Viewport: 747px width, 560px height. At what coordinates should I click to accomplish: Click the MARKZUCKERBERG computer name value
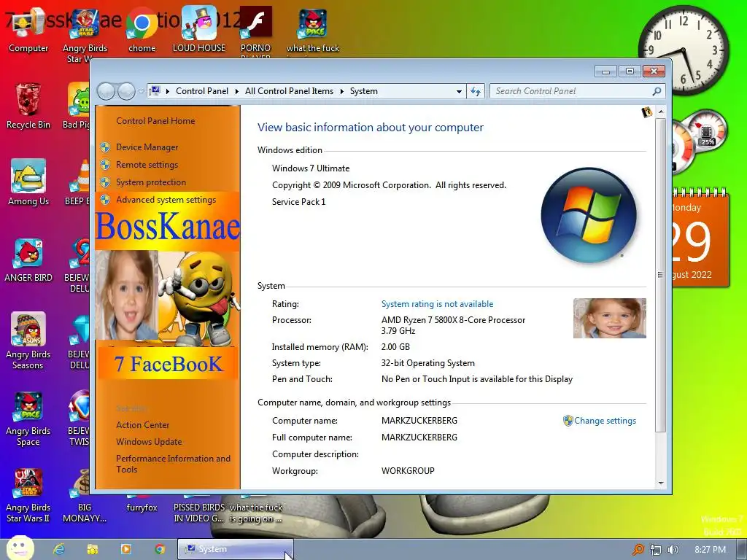click(x=419, y=421)
